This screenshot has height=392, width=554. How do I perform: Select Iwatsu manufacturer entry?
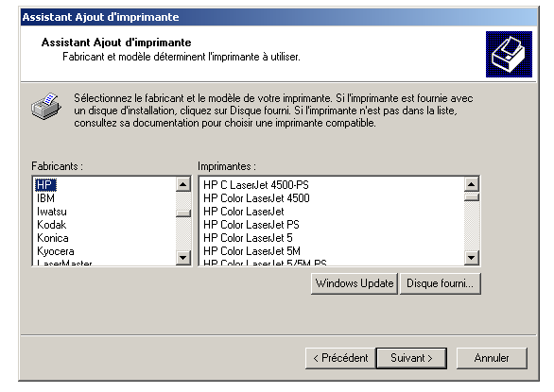pyautogui.click(x=52, y=212)
